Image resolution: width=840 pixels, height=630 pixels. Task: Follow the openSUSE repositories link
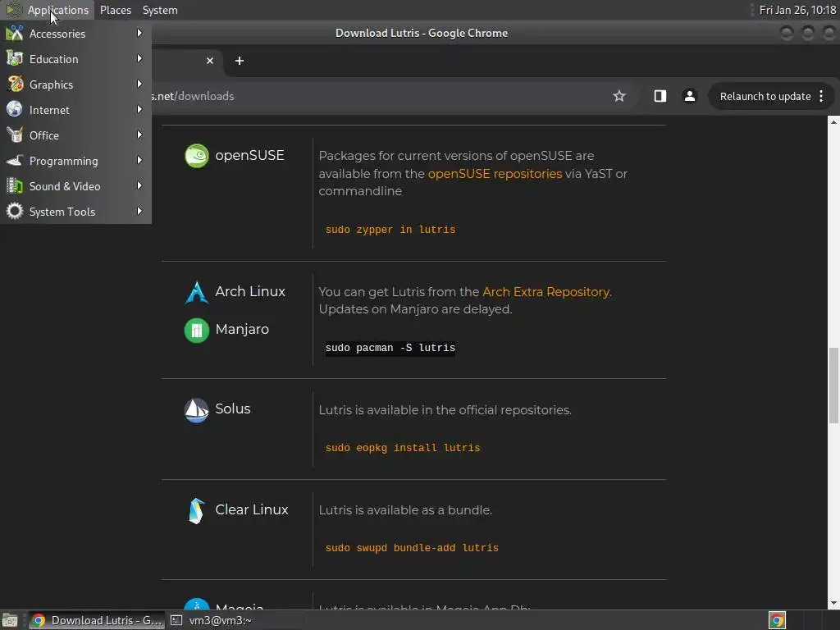[495, 174]
